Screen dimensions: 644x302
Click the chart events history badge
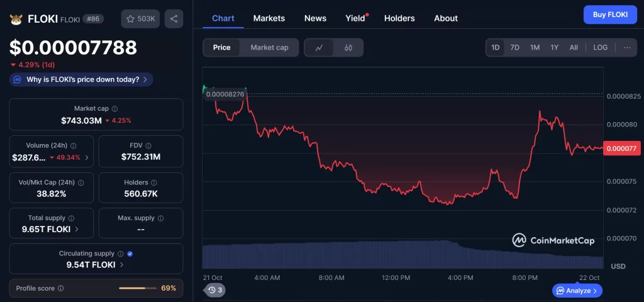tap(215, 290)
